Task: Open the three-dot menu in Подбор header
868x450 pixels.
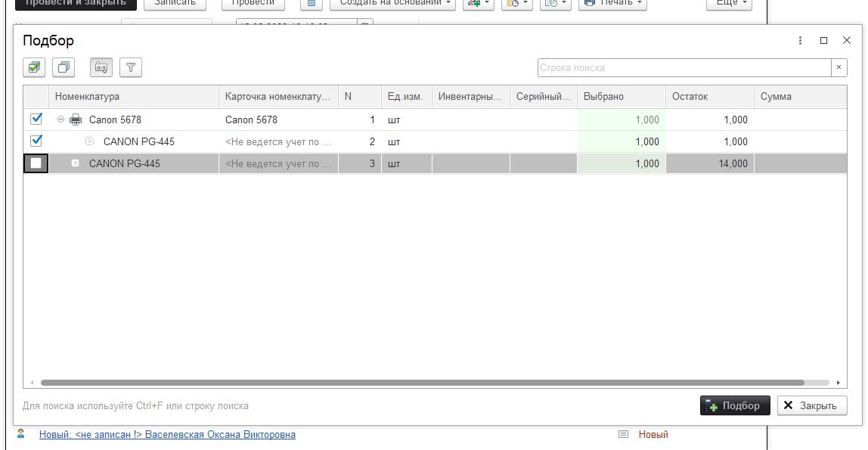Action: tap(800, 41)
